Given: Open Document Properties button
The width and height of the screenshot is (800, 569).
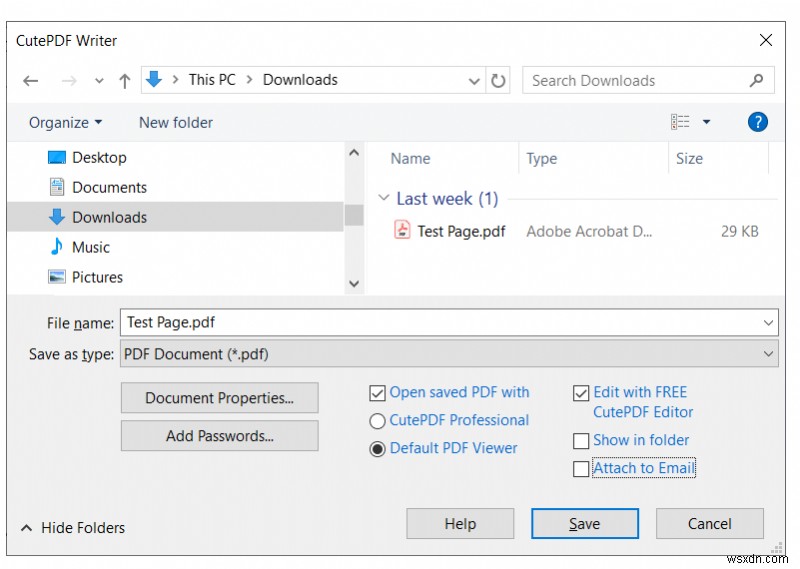Looking at the screenshot, I should tap(219, 398).
